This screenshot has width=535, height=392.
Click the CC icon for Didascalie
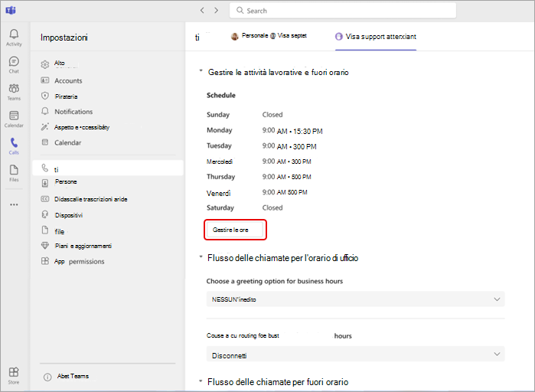pyautogui.click(x=45, y=199)
